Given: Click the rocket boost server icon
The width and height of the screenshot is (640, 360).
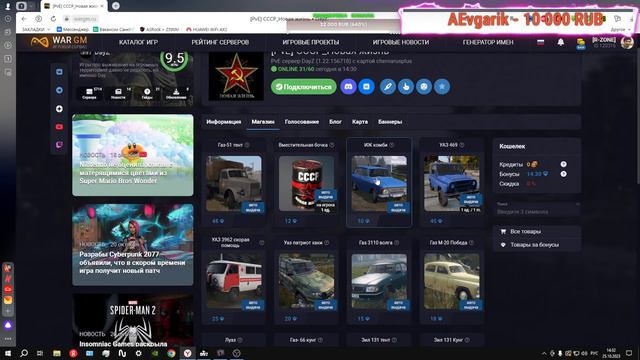Looking at the screenshot, I should coord(388,87).
